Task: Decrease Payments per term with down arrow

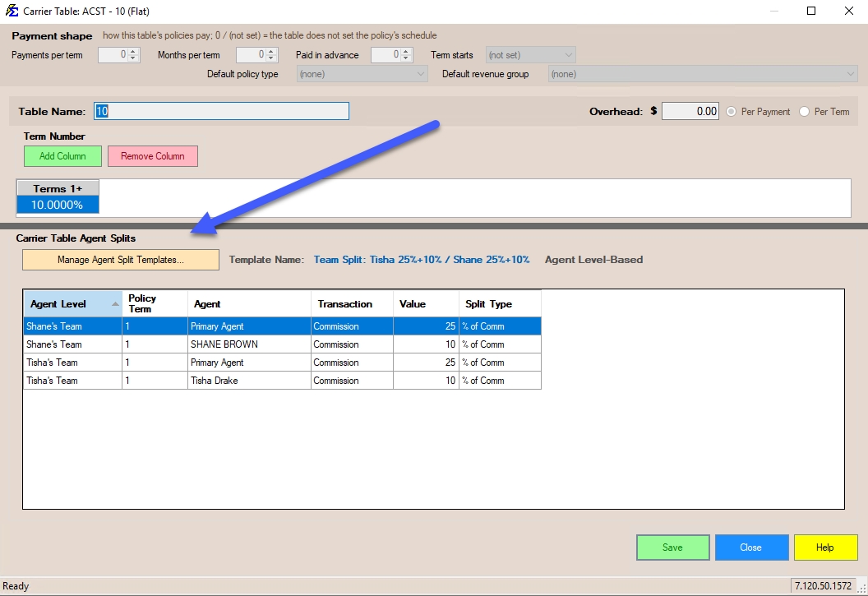Action: pos(133,58)
